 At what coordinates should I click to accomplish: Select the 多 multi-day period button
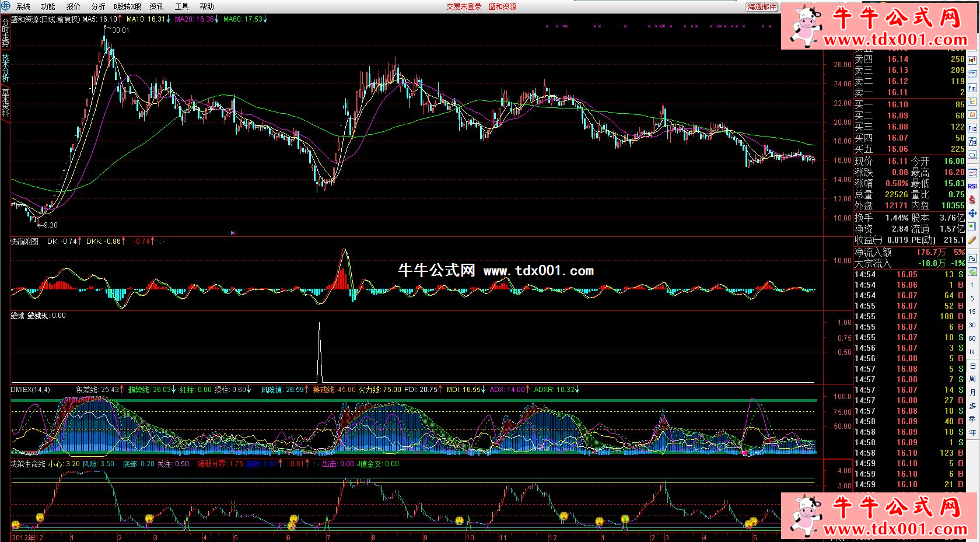pyautogui.click(x=972, y=406)
